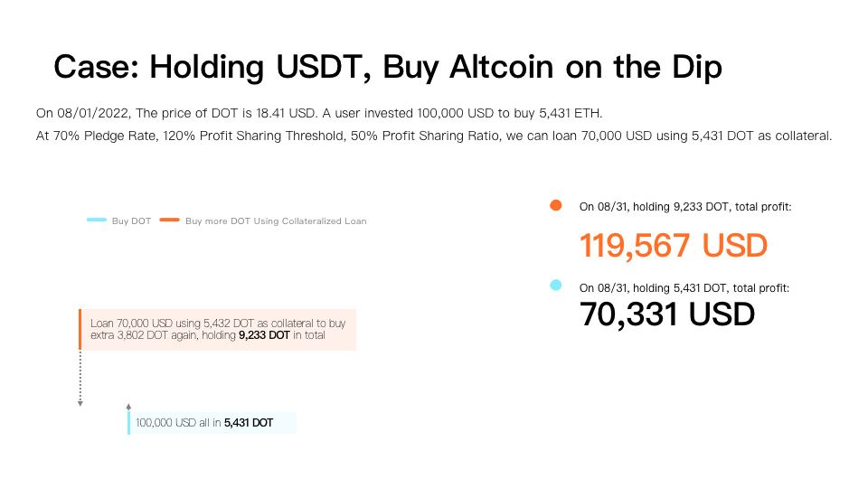Click the bold 9,233 DOT text in the callout
Screen dimensions: 868x488
point(264,335)
